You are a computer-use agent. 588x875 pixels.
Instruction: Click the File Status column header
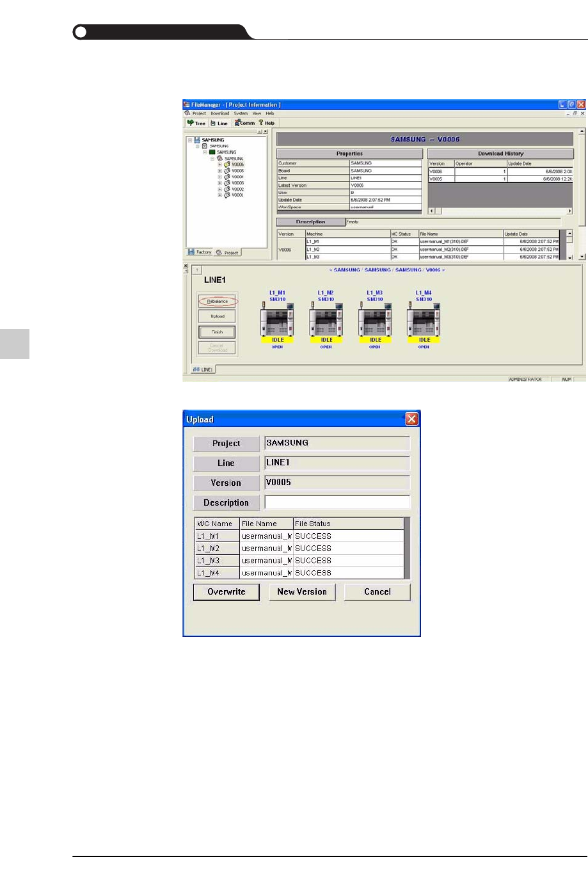click(349, 524)
